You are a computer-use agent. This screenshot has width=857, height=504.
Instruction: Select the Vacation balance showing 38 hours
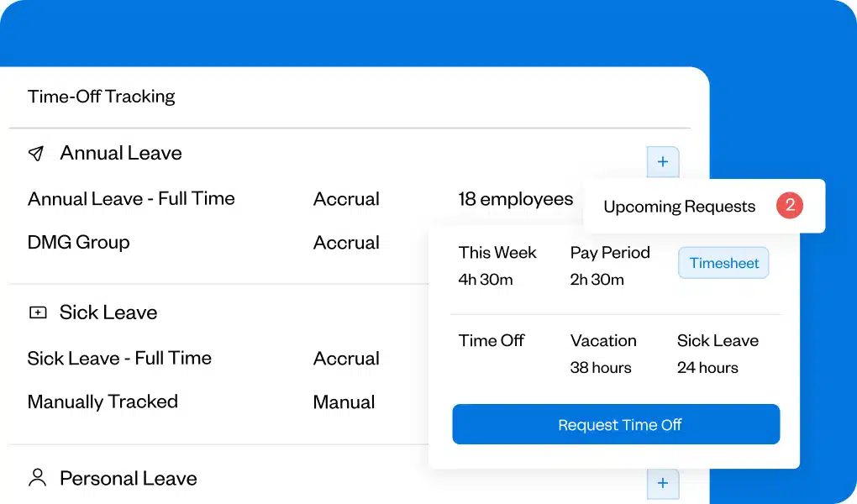pyautogui.click(x=603, y=354)
